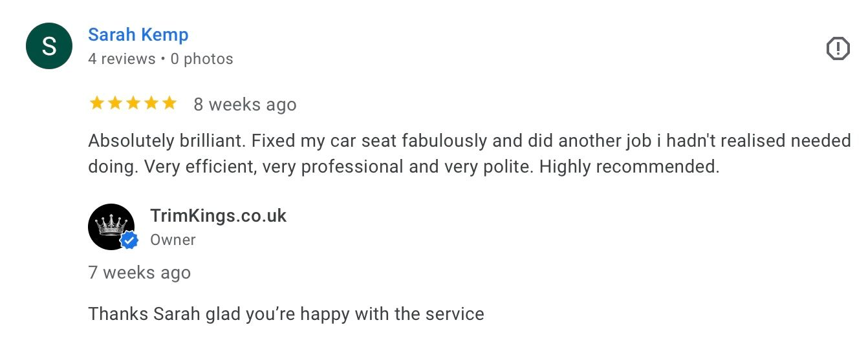Open the TrimKings.co.uk owner name
The height and width of the screenshot is (340, 868).
click(x=218, y=216)
